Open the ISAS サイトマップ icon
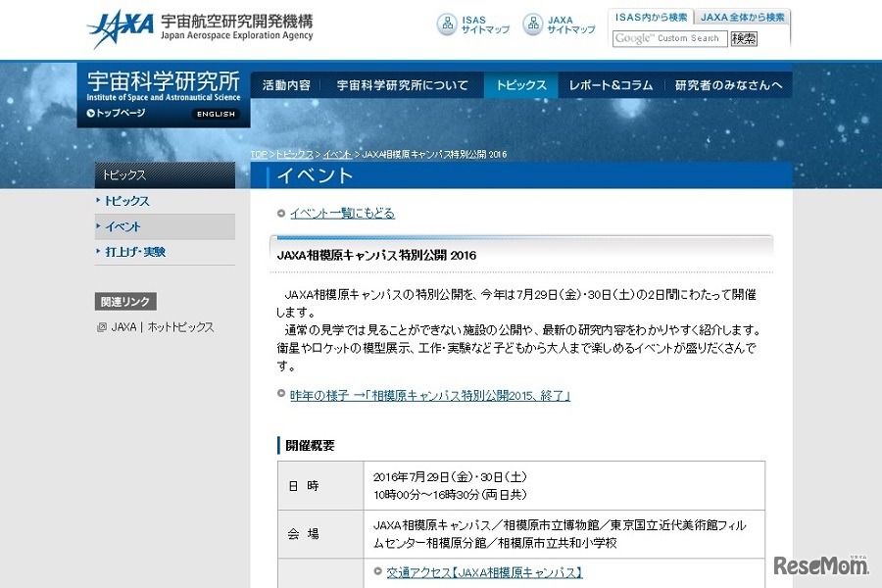The image size is (882, 588). (449, 24)
